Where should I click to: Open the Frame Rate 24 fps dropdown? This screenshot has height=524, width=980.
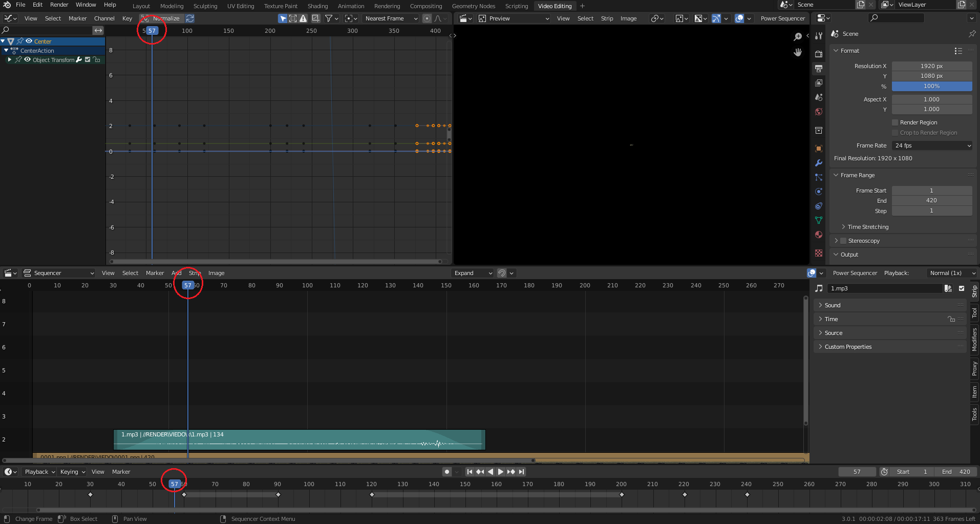pos(932,145)
